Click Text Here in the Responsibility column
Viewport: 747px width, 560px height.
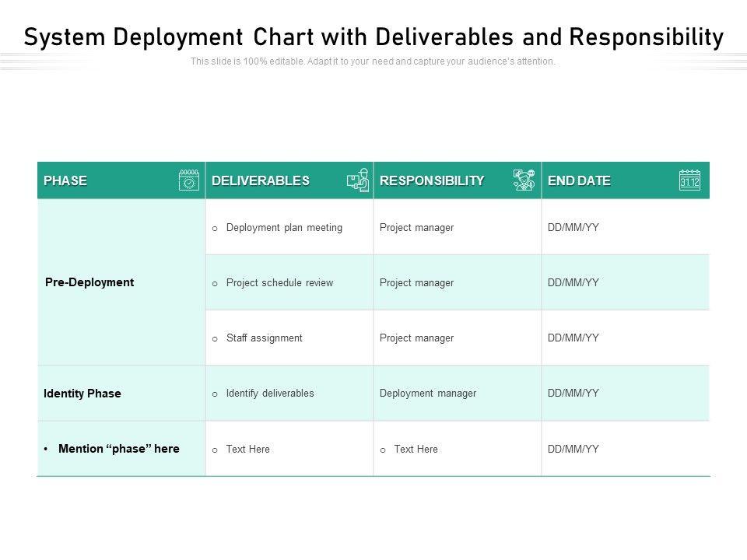pos(416,450)
